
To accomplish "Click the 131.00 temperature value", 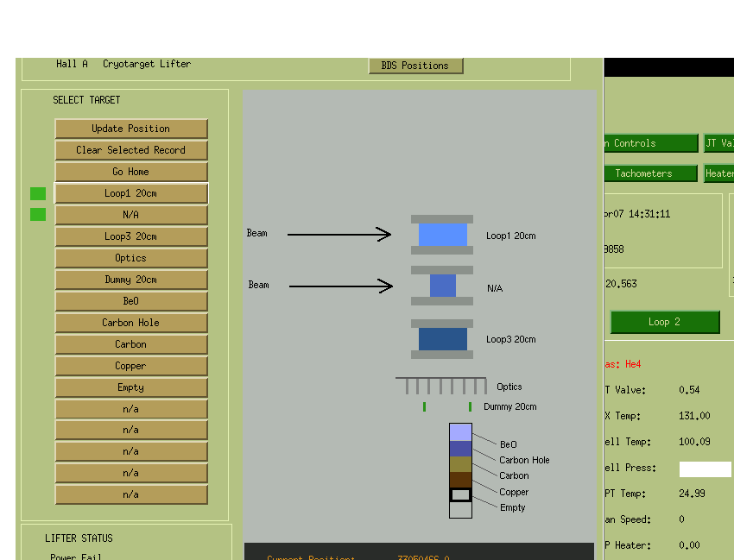I will [694, 416].
